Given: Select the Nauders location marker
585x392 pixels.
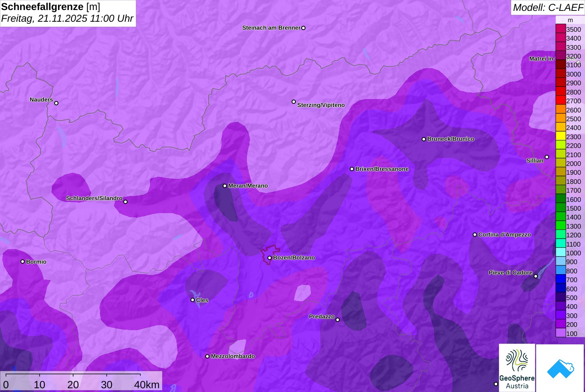Looking at the screenshot, I should 56,103.
